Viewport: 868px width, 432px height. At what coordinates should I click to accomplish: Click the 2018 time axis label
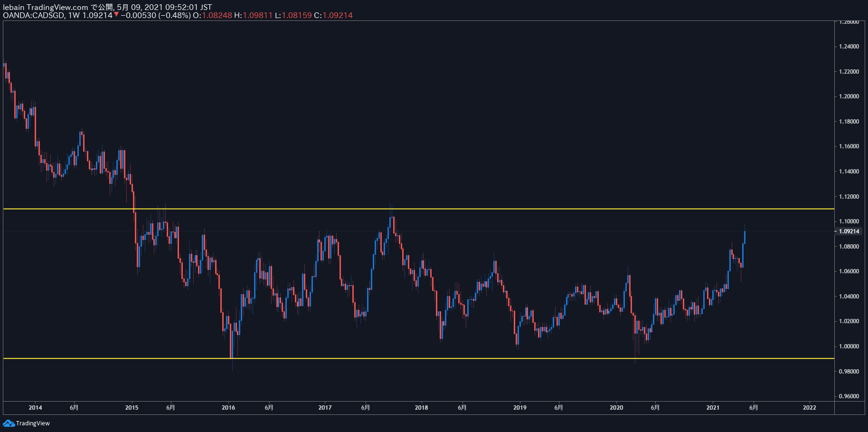pos(421,408)
